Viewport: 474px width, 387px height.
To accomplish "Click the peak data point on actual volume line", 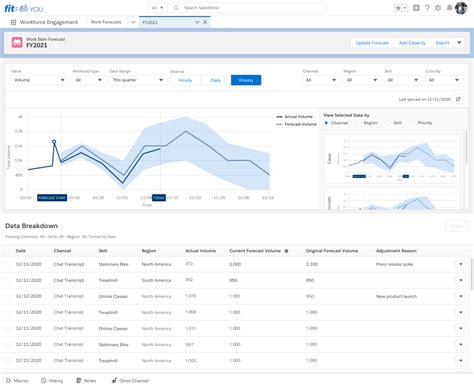I will 54,142.
